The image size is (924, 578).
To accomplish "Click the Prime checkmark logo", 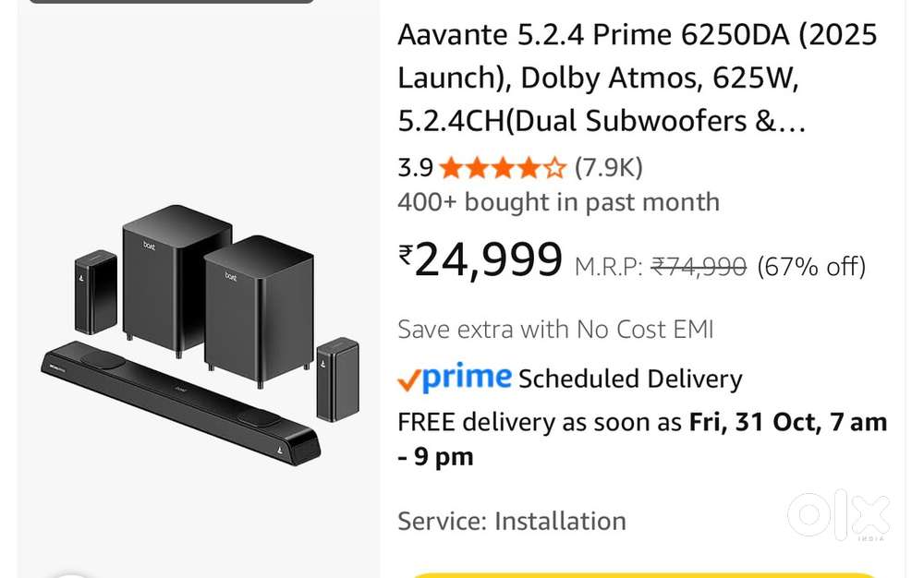I will [x=454, y=378].
